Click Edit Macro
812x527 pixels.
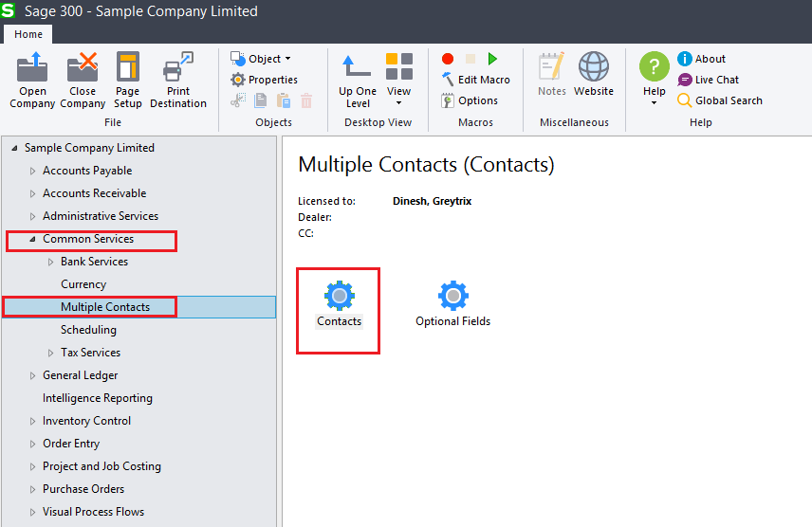click(x=476, y=80)
